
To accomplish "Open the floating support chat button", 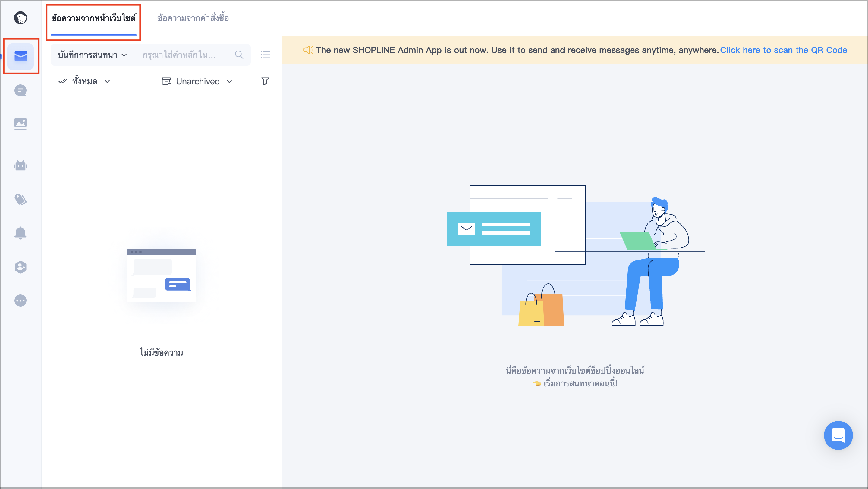I will point(838,435).
